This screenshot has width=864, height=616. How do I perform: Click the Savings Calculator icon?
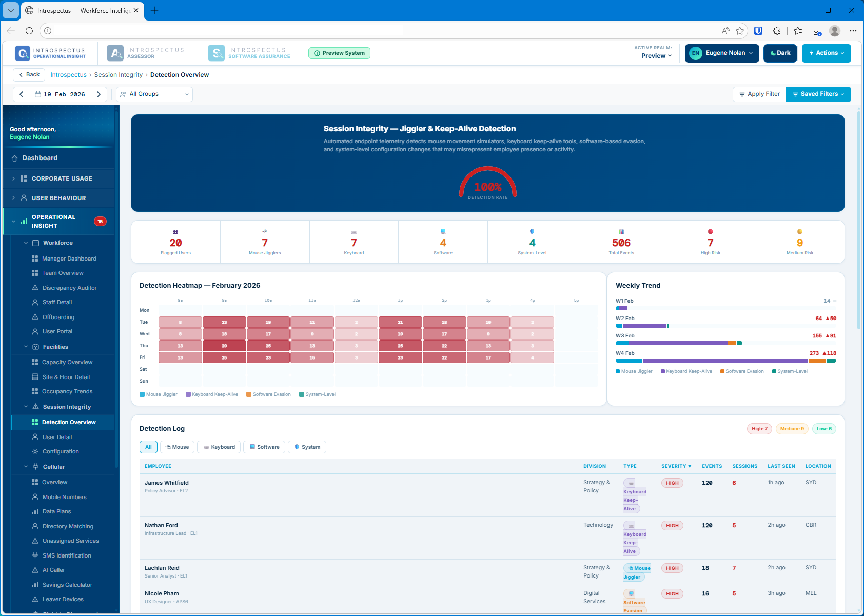coord(34,585)
